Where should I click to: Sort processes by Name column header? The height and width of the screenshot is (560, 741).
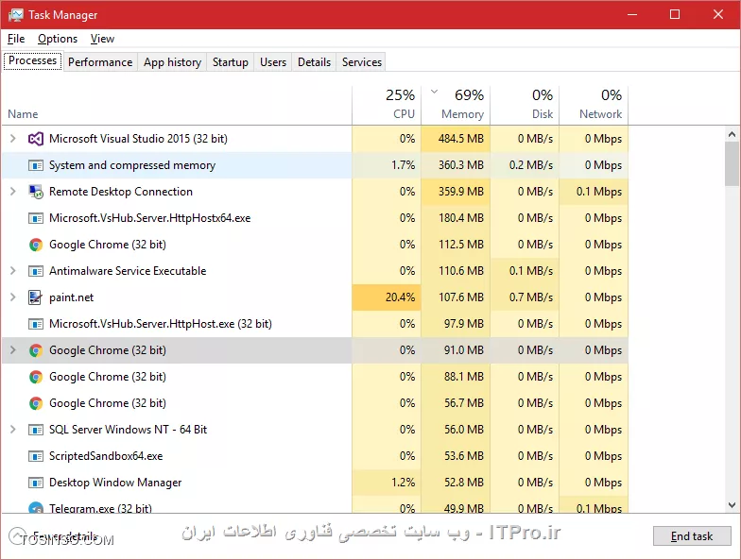pyautogui.click(x=177, y=106)
